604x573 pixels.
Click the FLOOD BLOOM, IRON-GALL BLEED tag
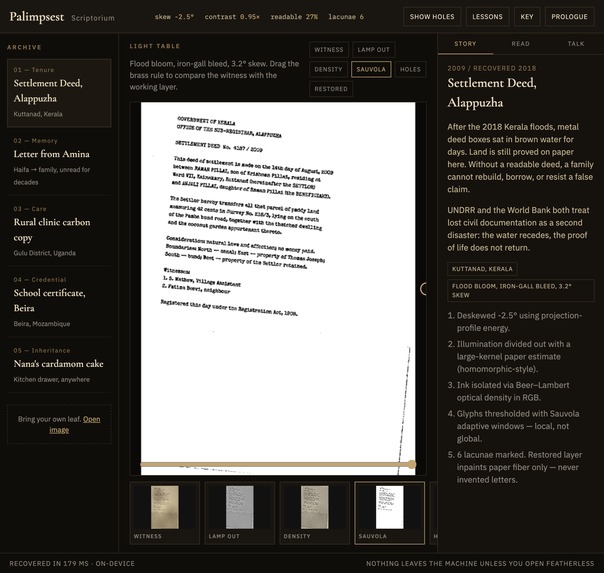coord(520,290)
